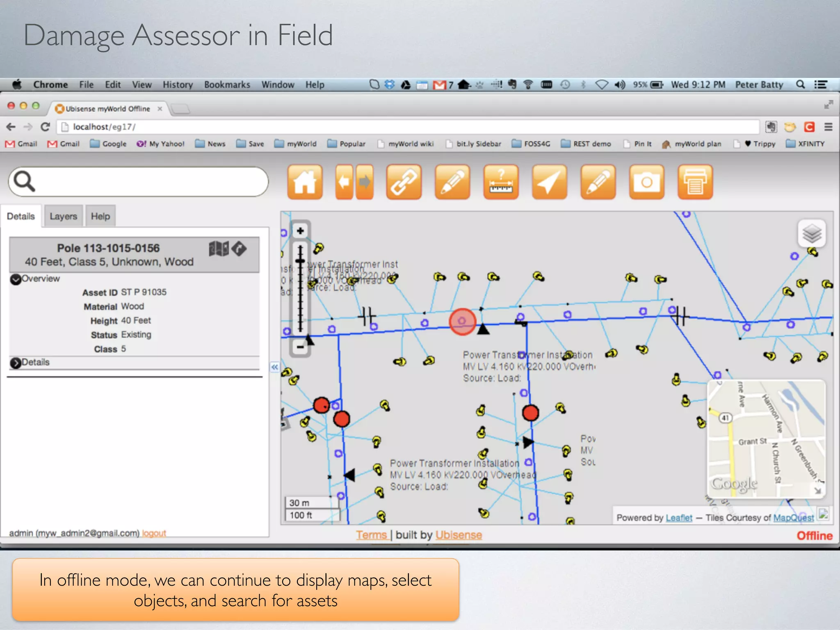Zoom out with the map minus button

[x=300, y=347]
